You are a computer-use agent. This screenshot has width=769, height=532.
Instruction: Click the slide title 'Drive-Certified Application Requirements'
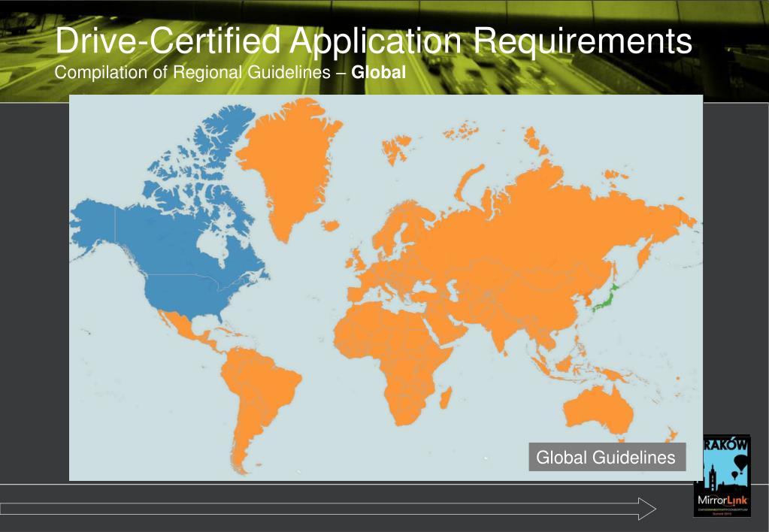tap(373, 41)
